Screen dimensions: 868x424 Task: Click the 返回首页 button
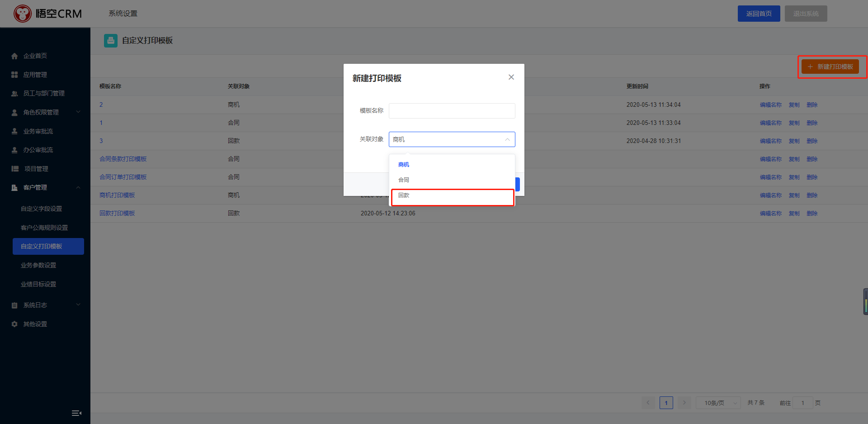click(x=759, y=14)
